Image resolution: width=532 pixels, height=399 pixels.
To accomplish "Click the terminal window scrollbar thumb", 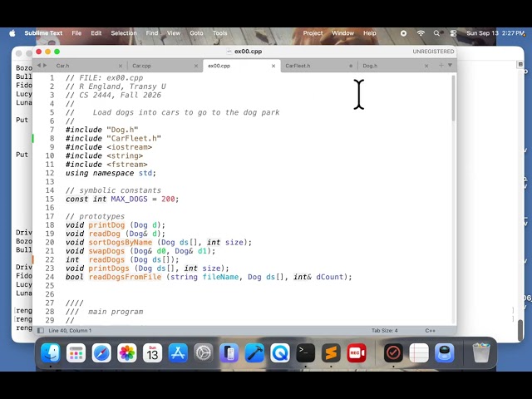I will pyautogui.click(x=520, y=331).
